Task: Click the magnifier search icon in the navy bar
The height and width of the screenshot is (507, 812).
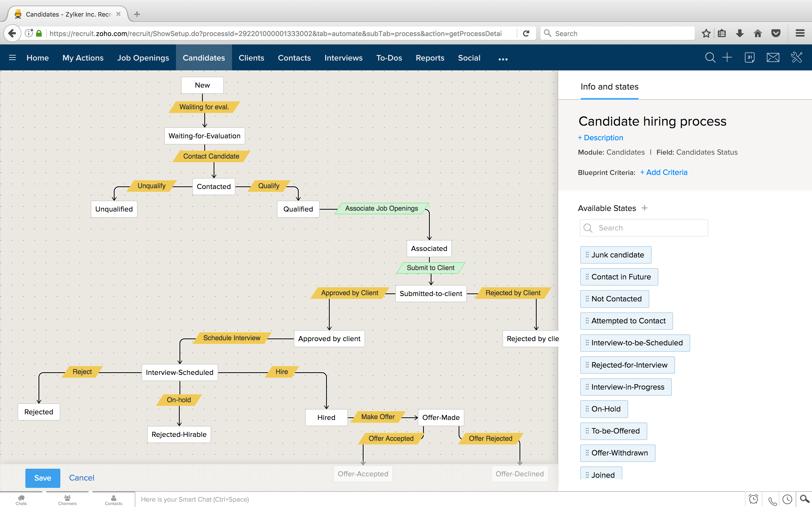Action: coord(710,57)
